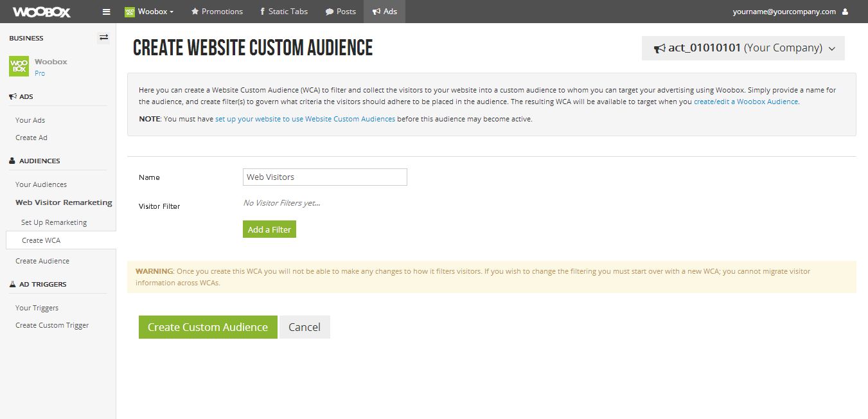Select Web Visitor Remarketing

tap(64, 202)
